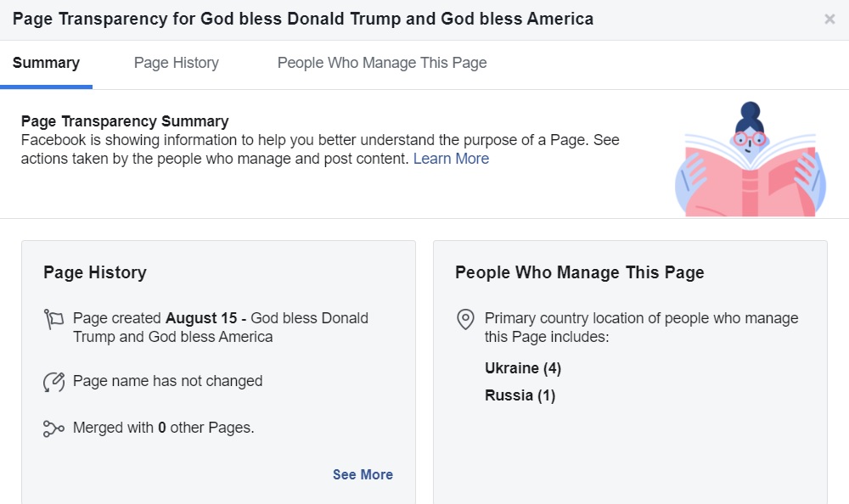This screenshot has width=849, height=504.
Task: Click the pencil icon next to page name status
Action: pyautogui.click(x=54, y=382)
